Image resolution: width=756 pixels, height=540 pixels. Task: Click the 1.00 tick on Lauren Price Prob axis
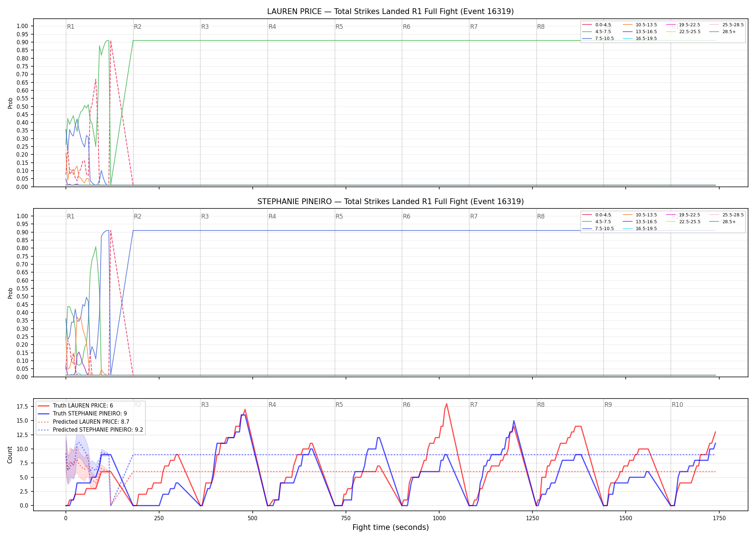pyautogui.click(x=22, y=26)
